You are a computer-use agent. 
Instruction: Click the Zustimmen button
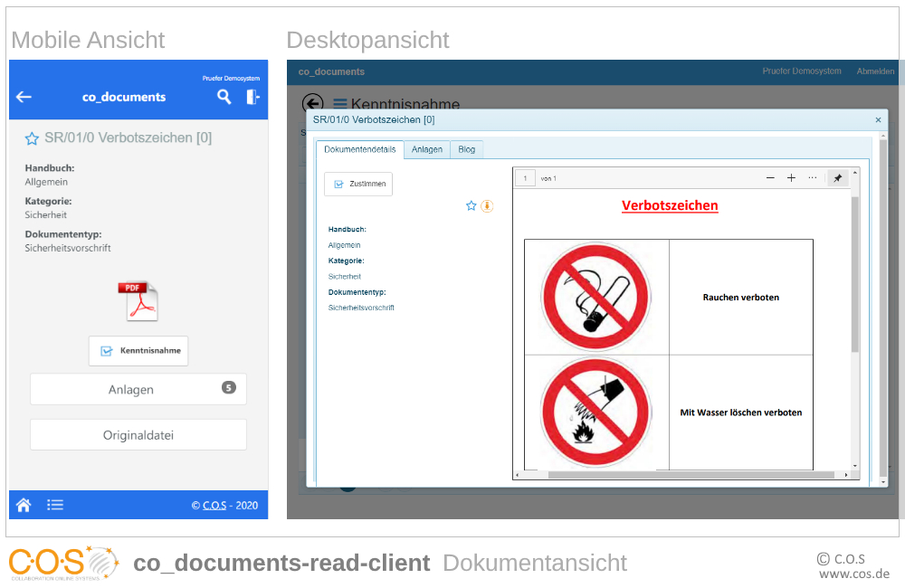tap(358, 184)
